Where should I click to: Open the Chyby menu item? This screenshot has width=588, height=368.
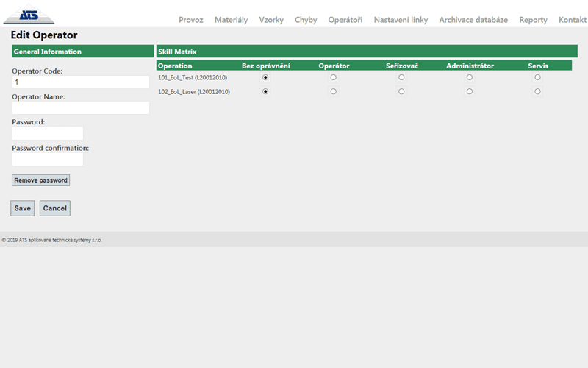coord(306,20)
